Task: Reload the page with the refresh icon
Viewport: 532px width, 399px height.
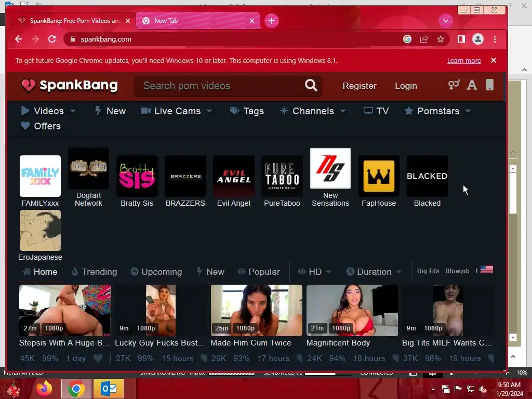Action: (x=52, y=39)
